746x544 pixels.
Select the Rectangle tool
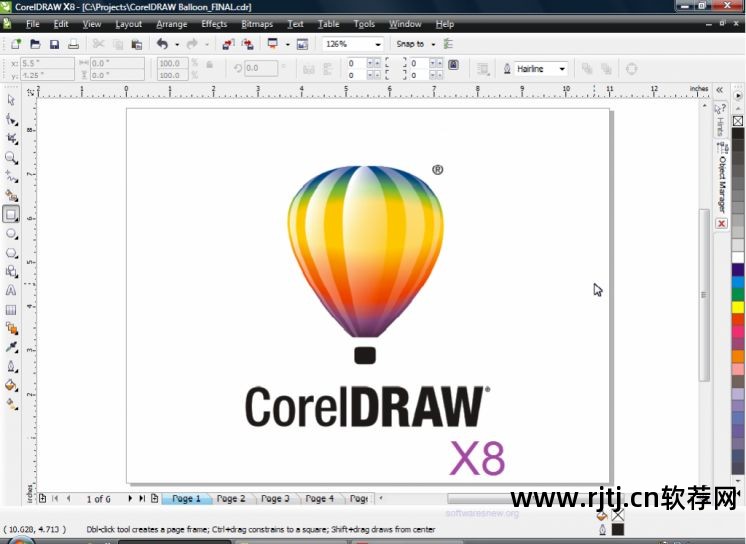(x=11, y=214)
